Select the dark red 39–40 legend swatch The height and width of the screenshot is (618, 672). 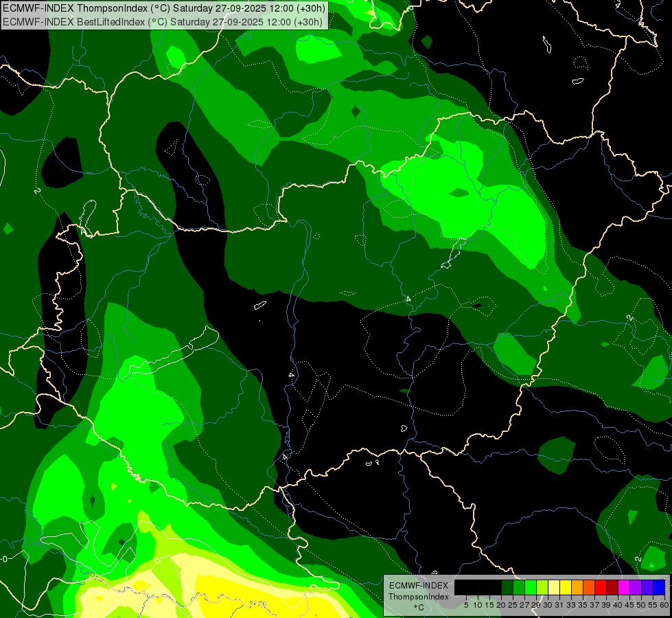pyautogui.click(x=612, y=587)
